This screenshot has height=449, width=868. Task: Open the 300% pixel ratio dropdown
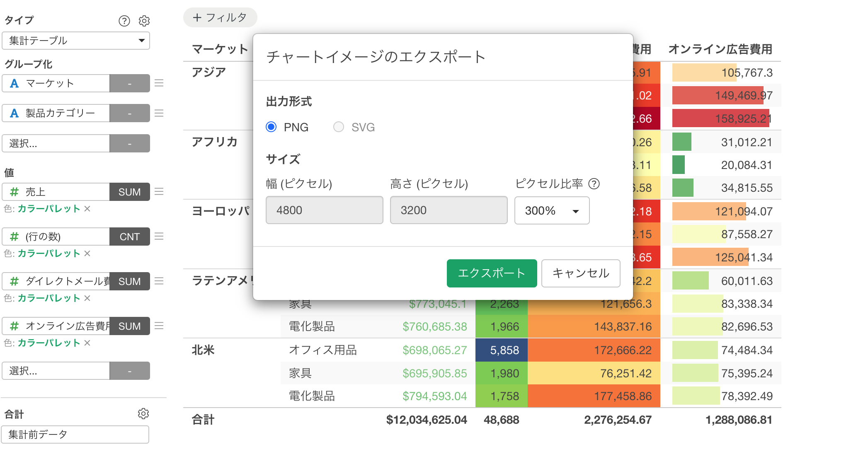click(552, 210)
